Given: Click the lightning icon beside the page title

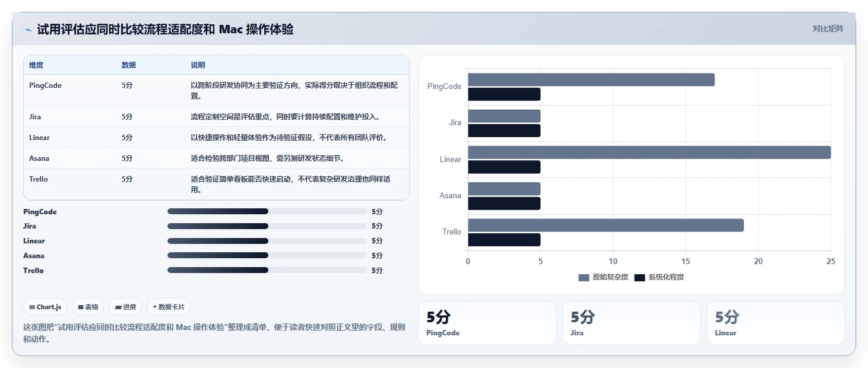Looking at the screenshot, I should click(28, 30).
